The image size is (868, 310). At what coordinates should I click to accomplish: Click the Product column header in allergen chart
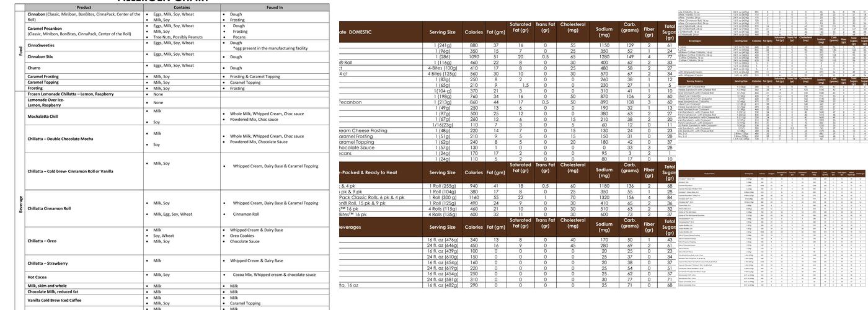[84, 7]
